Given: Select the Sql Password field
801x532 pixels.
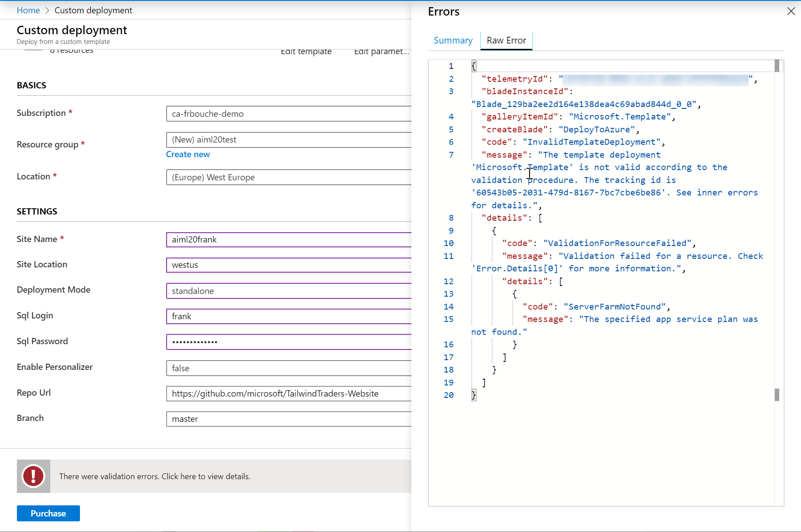Looking at the screenshot, I should pyautogui.click(x=289, y=341).
